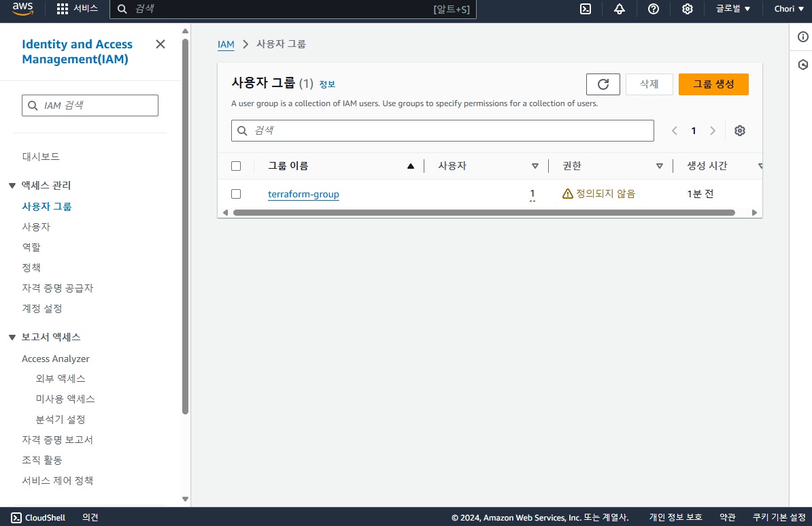This screenshot has width=812, height=526.
Task: Click the table horizontal scrollbar
Action: (x=484, y=212)
